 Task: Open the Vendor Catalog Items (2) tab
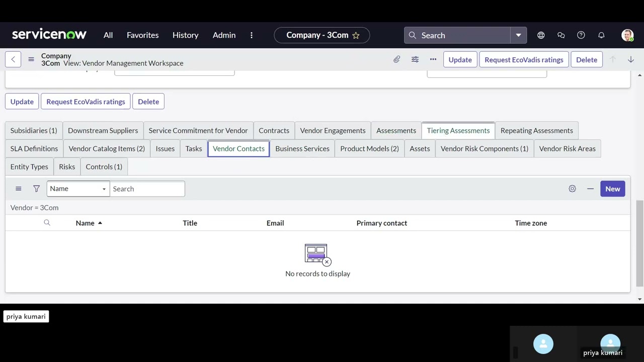tap(107, 148)
